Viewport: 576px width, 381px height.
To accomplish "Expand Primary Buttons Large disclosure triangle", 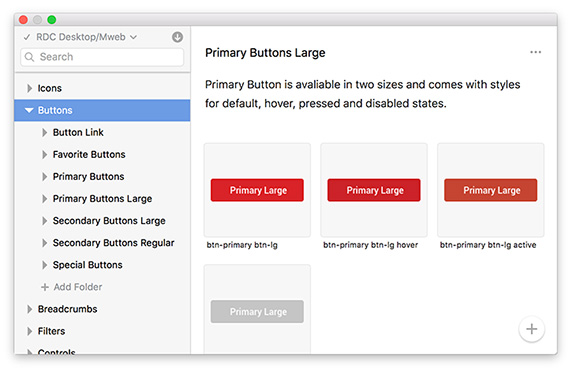I will click(x=44, y=199).
